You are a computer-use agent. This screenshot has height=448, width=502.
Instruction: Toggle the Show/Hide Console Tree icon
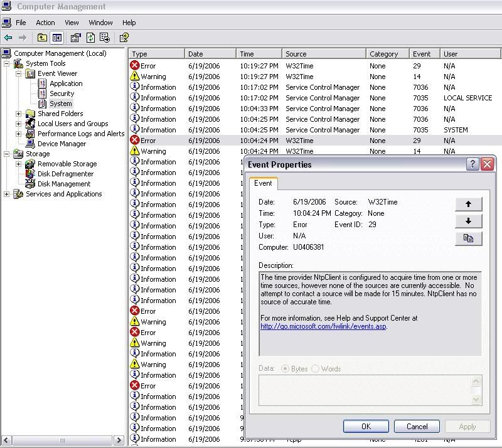click(56, 38)
